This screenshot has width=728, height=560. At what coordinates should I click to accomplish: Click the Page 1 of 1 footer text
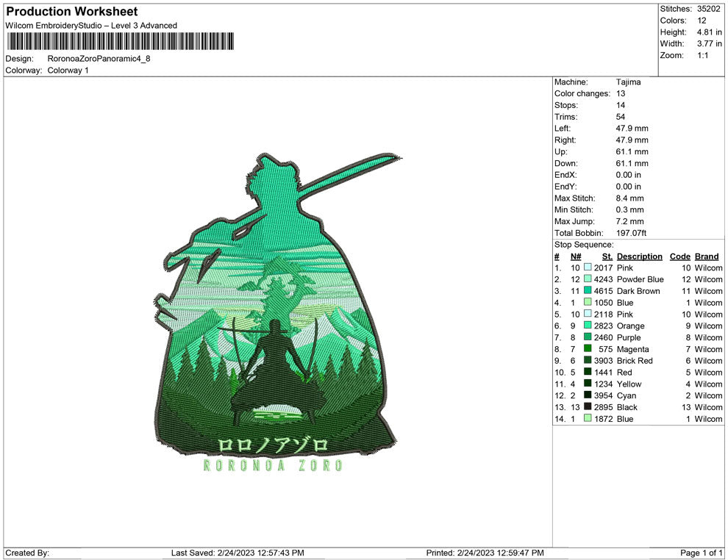pyautogui.click(x=701, y=553)
